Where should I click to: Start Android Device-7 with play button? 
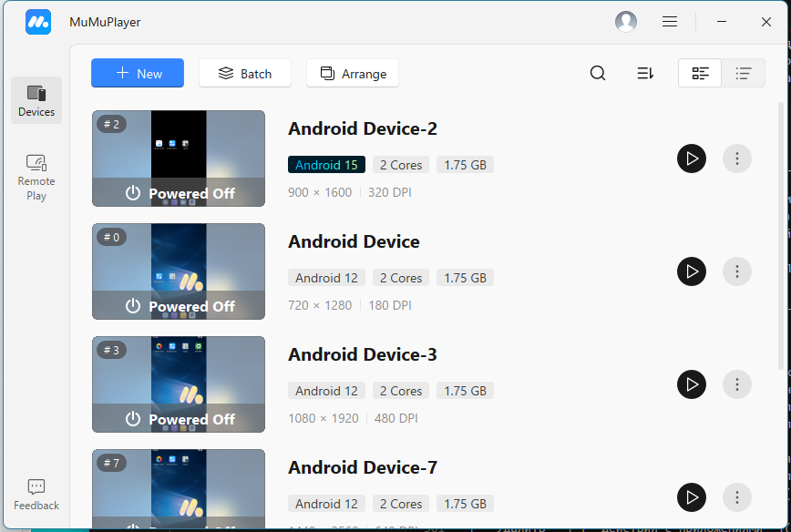pos(692,497)
